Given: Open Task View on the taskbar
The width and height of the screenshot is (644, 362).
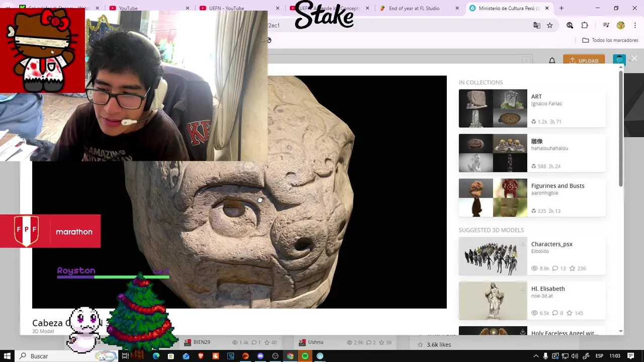Looking at the screenshot, I should point(126,356).
